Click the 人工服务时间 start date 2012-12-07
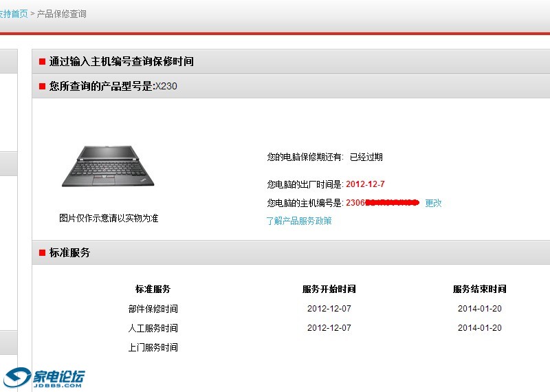The image size is (550, 392). [329, 328]
